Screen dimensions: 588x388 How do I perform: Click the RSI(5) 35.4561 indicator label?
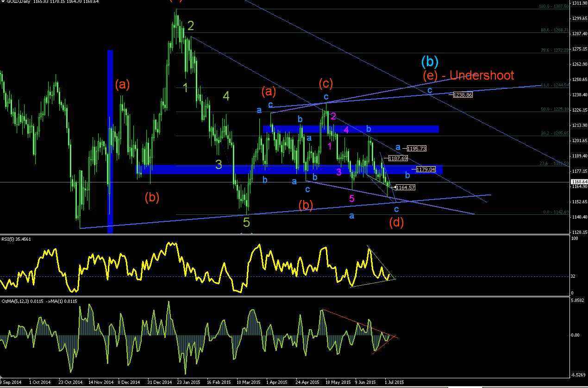pyautogui.click(x=16, y=240)
